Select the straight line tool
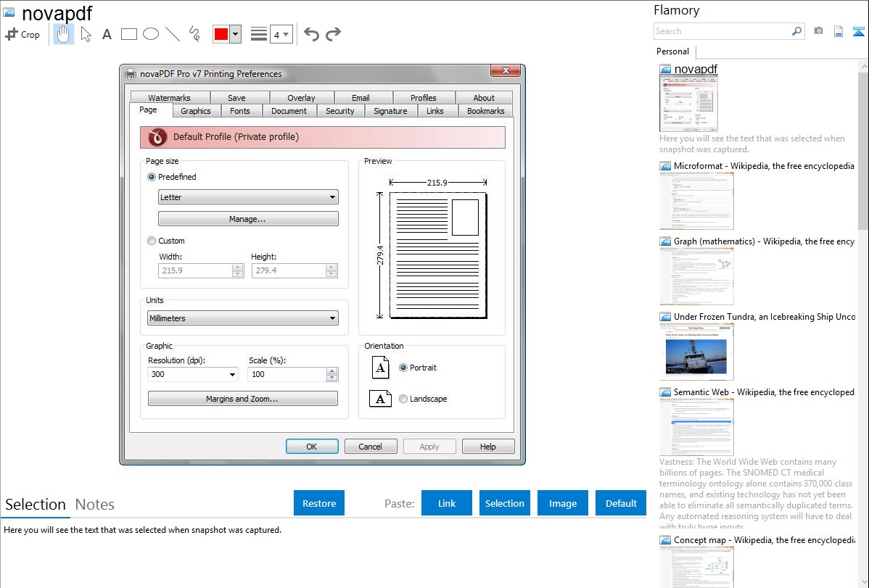Image resolution: width=869 pixels, height=588 pixels. point(173,34)
